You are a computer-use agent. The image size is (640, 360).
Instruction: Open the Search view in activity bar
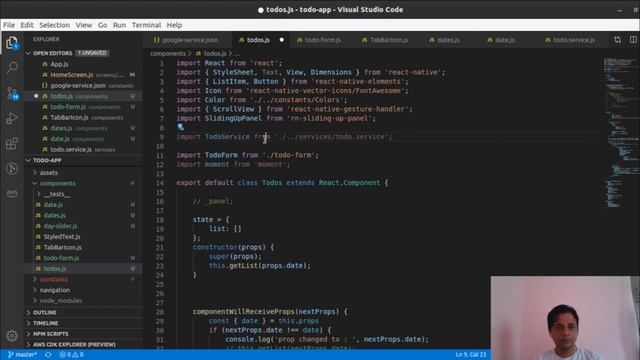click(12, 67)
